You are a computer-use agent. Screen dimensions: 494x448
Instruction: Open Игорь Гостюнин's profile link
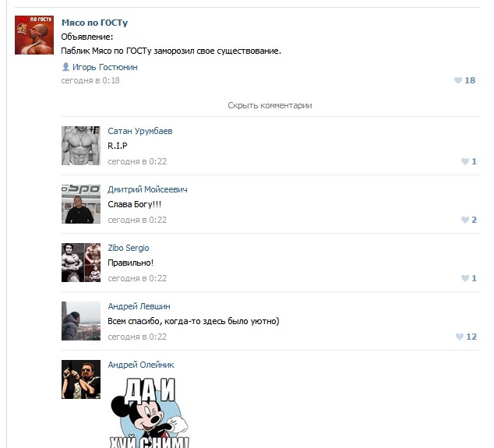pos(105,67)
